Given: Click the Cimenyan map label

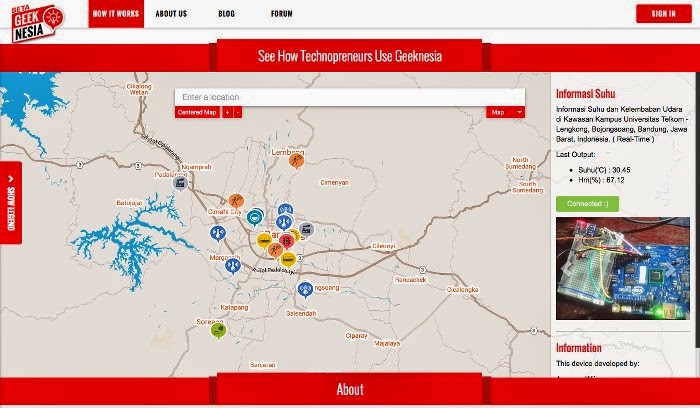Looking at the screenshot, I should (x=334, y=182).
